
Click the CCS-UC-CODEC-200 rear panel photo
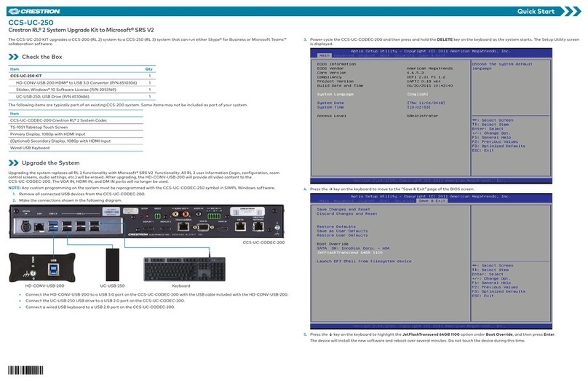146,221
